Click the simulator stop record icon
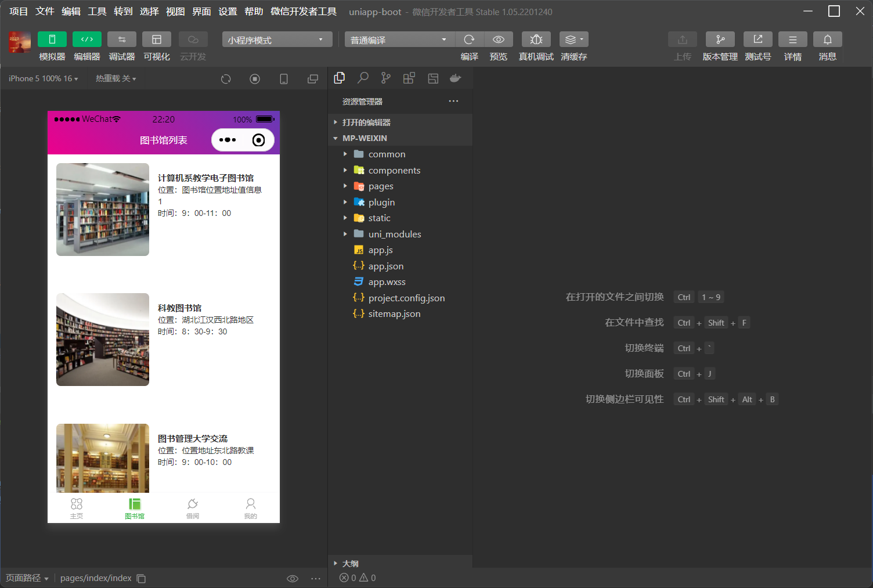The height and width of the screenshot is (588, 873). click(x=255, y=79)
